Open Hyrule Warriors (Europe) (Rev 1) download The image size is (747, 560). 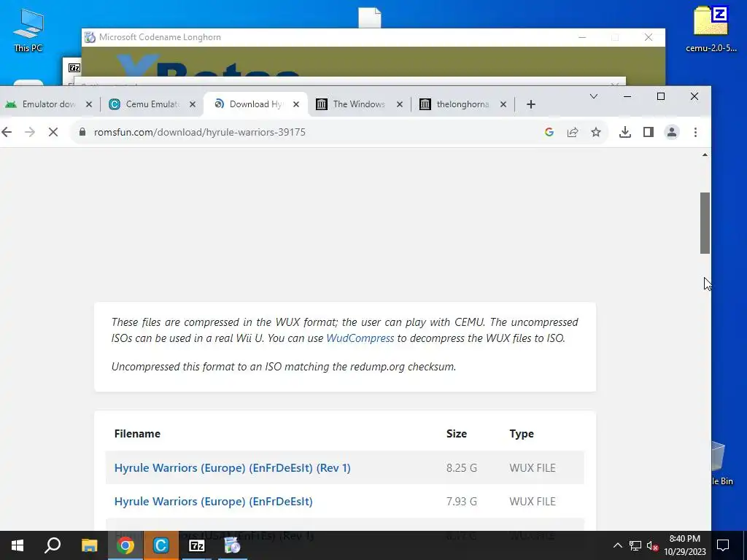coord(233,467)
